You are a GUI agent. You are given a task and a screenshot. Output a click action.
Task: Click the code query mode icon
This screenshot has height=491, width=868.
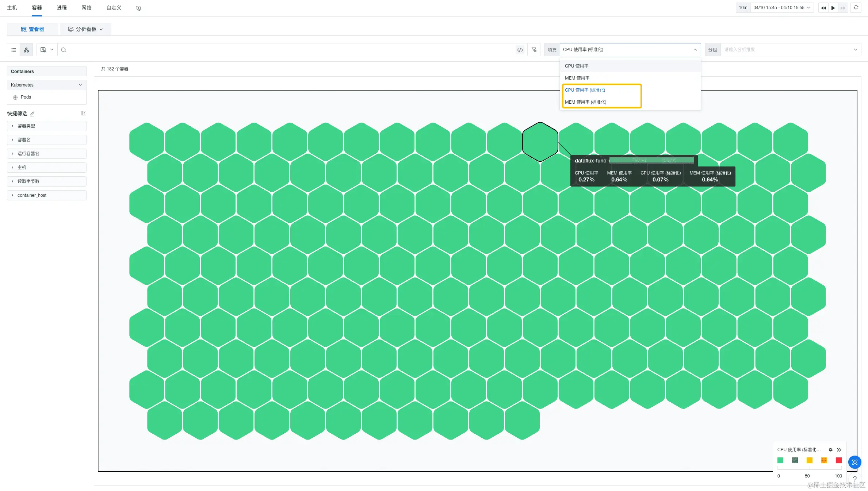click(520, 50)
